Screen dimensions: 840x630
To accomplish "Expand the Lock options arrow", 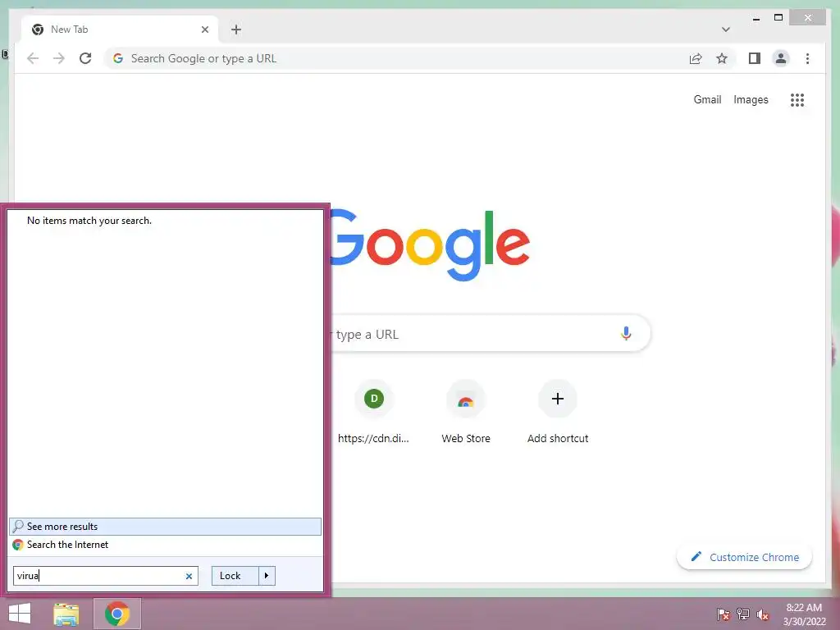I will tap(267, 576).
